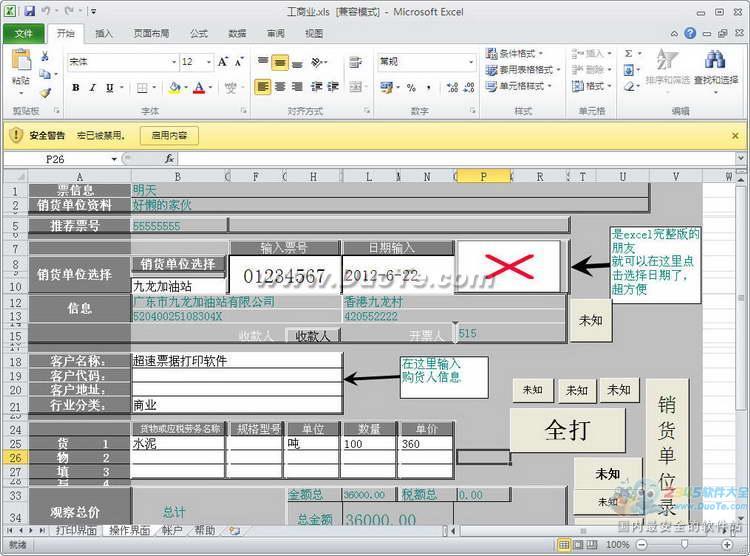
Task: Open the 操作界面 sheet tab
Action: tap(129, 530)
